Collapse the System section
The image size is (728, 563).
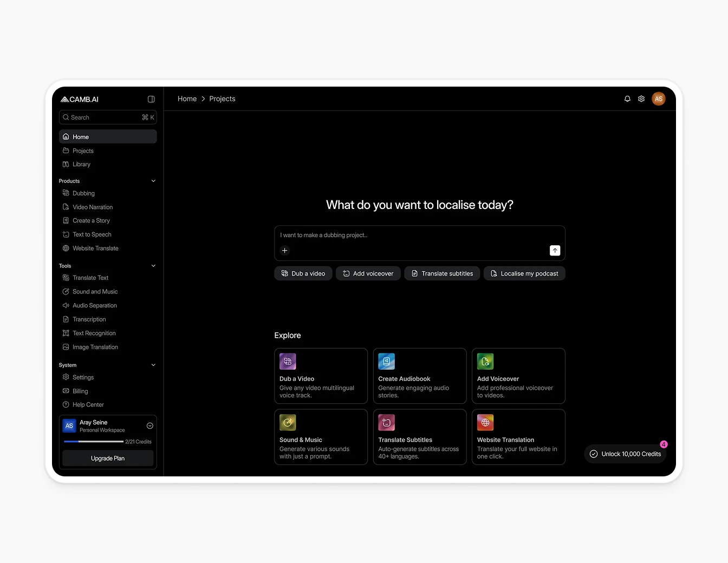click(153, 365)
